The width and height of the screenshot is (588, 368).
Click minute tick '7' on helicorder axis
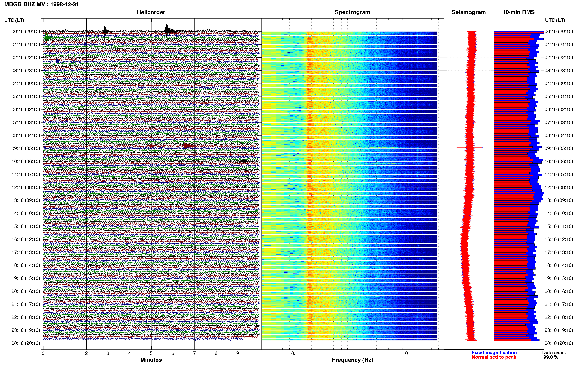(x=195, y=353)
